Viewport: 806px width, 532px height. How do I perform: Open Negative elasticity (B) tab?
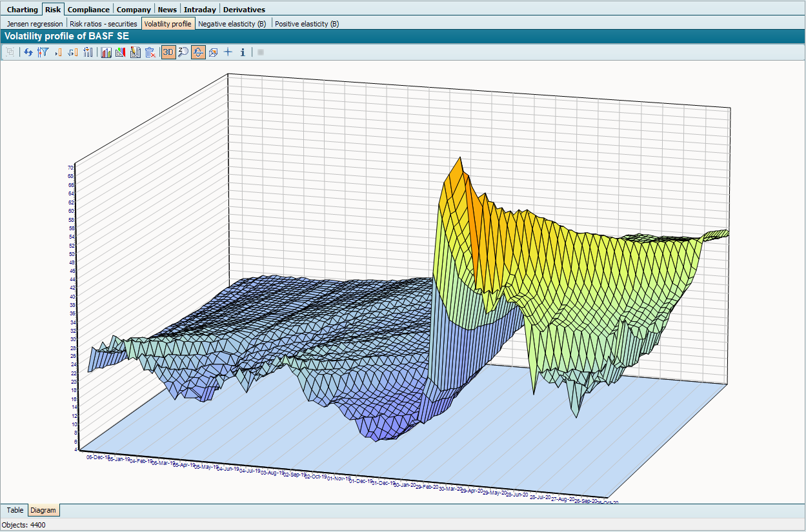coord(232,24)
